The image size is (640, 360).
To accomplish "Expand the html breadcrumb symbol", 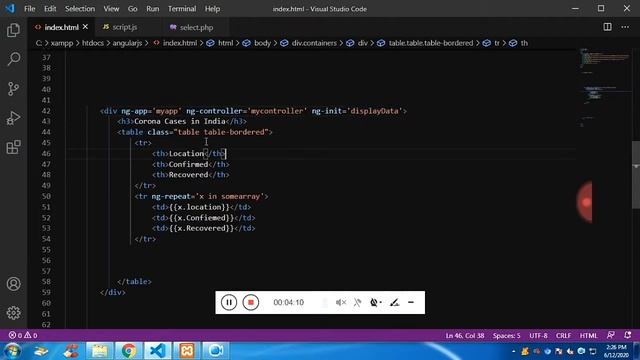I will (220, 43).
